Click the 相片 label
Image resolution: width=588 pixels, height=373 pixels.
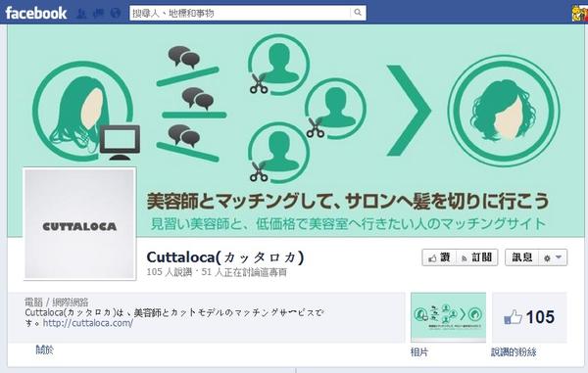coord(418,352)
